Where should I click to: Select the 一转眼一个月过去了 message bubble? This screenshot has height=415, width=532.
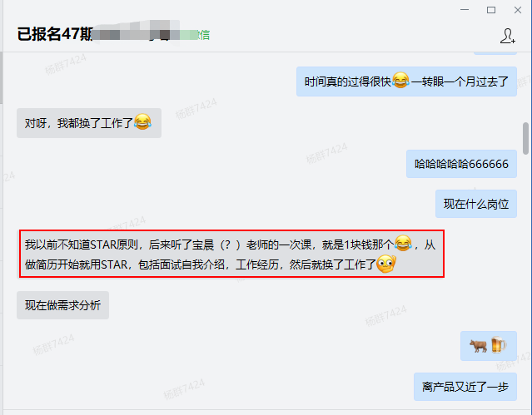(406, 82)
